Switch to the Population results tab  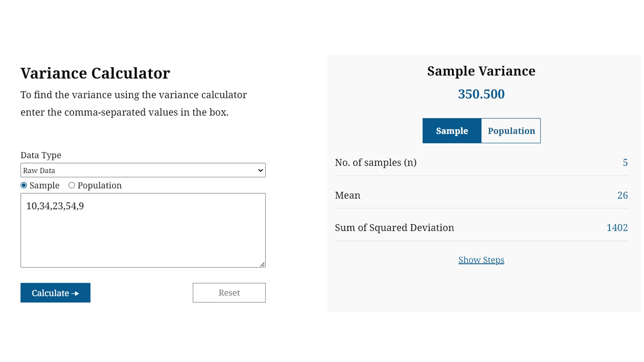pos(511,131)
